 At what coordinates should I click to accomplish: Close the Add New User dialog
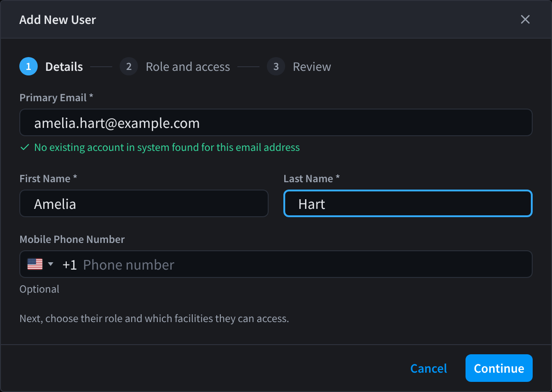(525, 19)
